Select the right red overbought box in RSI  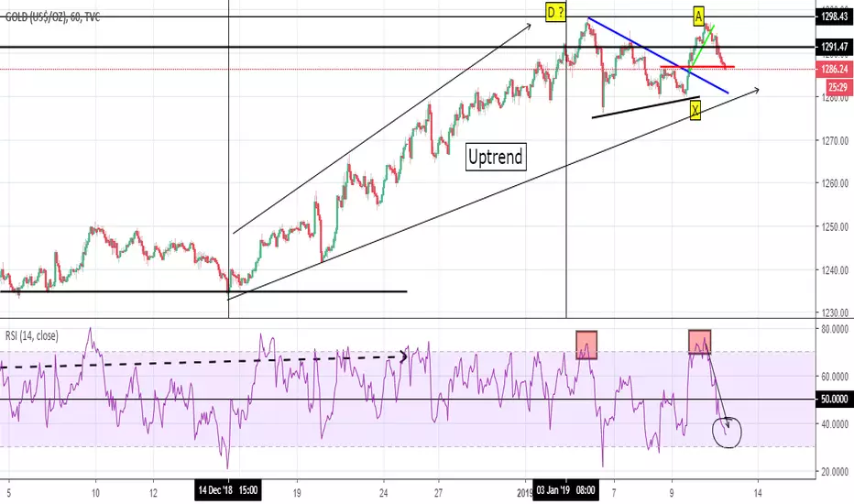699,342
